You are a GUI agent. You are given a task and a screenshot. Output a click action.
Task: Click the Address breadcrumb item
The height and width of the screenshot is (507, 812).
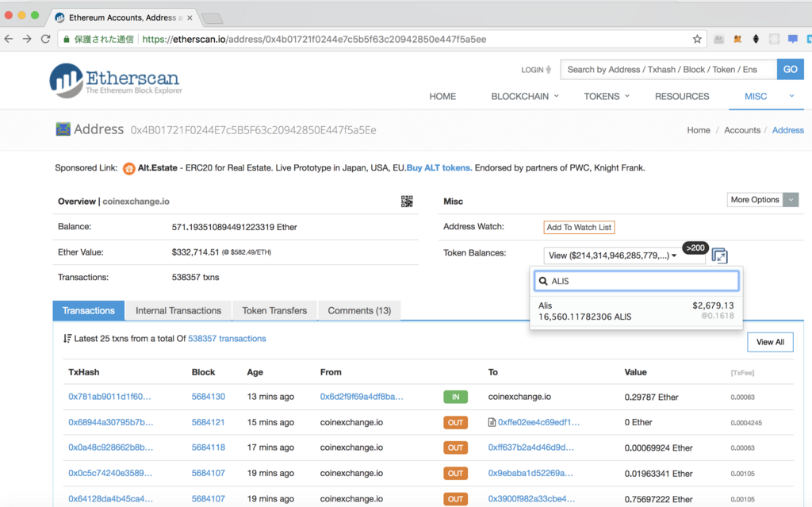(x=787, y=130)
